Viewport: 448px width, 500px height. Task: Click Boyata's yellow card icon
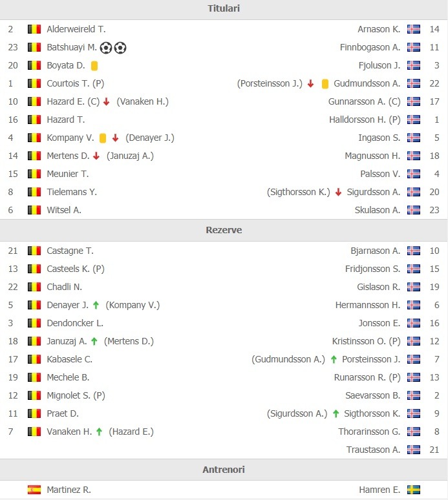pyautogui.click(x=94, y=66)
